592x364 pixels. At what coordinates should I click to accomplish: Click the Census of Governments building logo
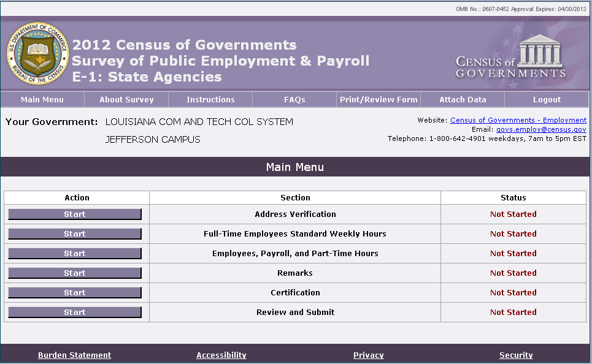point(510,56)
